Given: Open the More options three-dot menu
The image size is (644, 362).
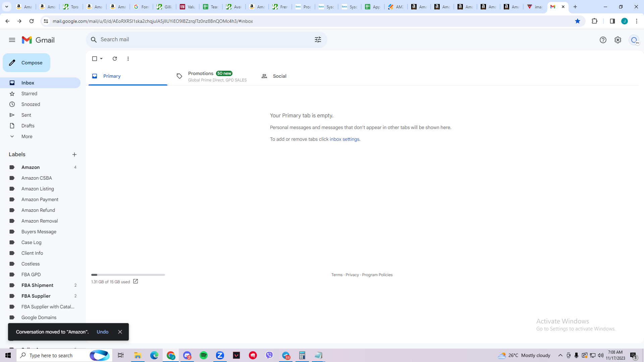Looking at the screenshot, I should pos(128,59).
